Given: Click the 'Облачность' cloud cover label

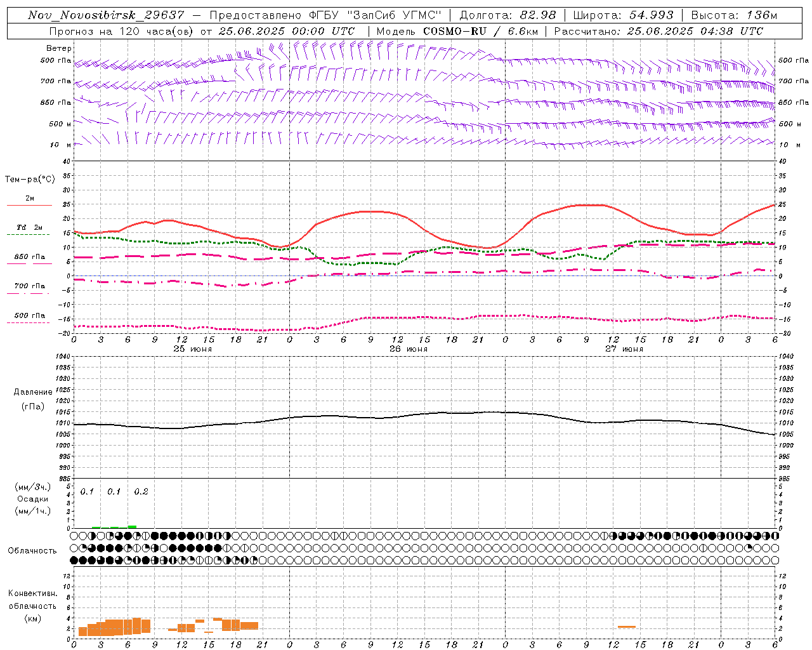Looking at the screenshot, I should 32,550.
